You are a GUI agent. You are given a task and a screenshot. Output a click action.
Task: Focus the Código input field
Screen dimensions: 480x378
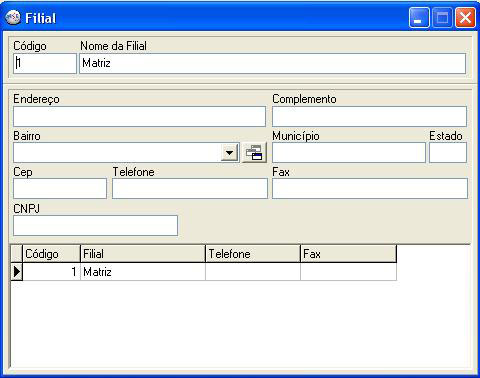45,63
